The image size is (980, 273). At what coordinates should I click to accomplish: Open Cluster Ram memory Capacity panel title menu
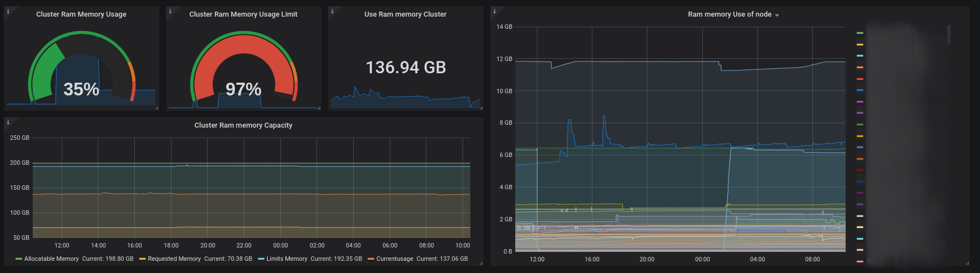(243, 125)
